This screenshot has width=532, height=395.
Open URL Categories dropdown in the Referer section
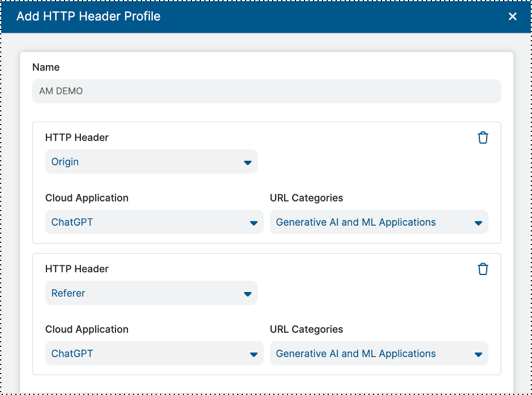379,354
